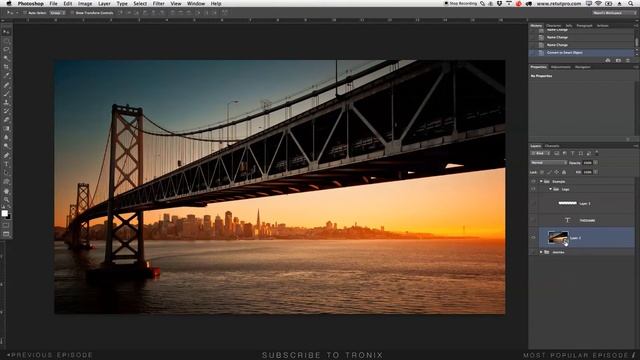The height and width of the screenshot is (360, 640).
Task: Click the selected layer's bridge thumbnail
Action: coord(558,238)
